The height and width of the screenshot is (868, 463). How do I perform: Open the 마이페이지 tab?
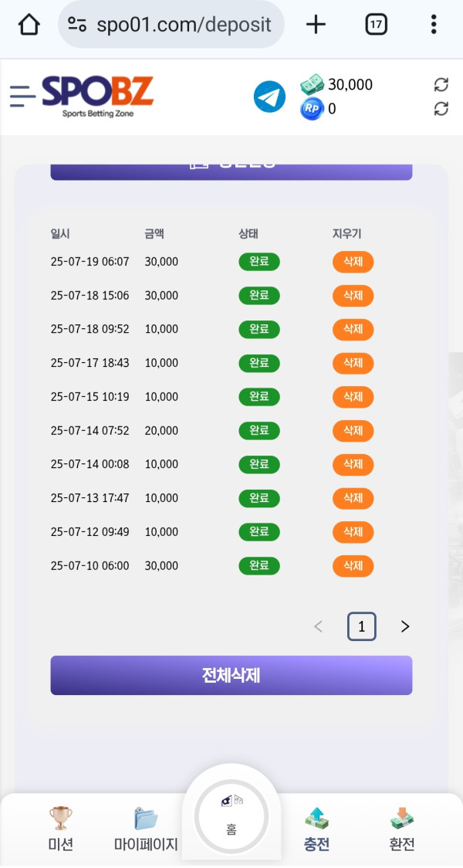(146, 828)
